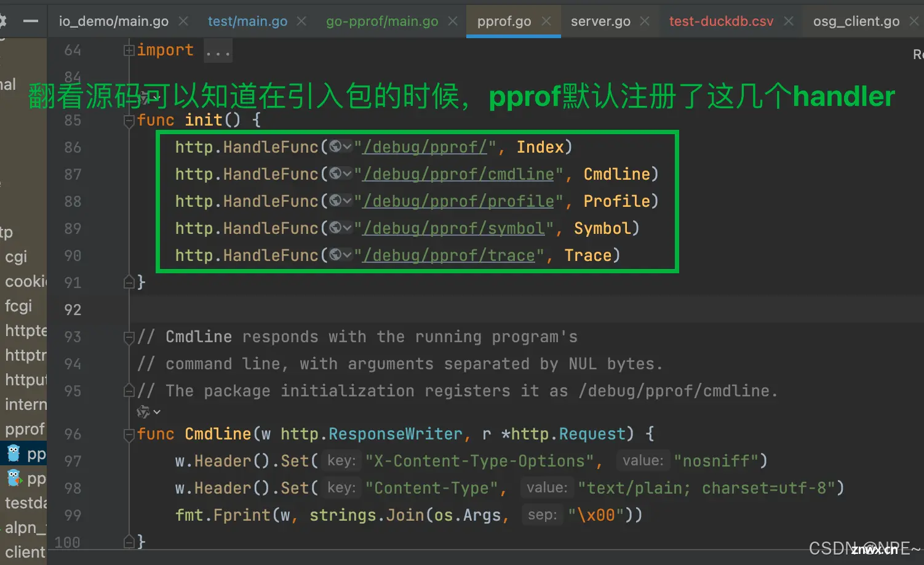Follow the /debug/pprof/profile URL link
The height and width of the screenshot is (565, 924).
tap(458, 201)
